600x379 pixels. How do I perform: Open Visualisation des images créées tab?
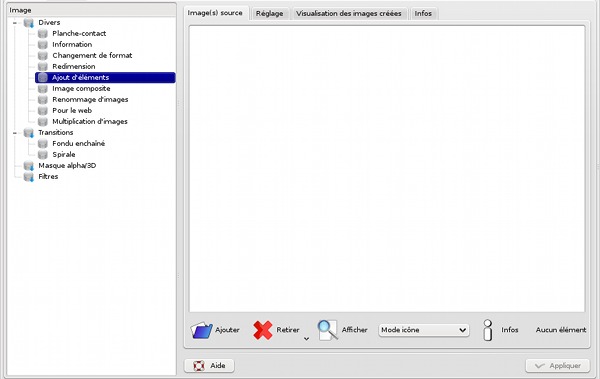(x=349, y=14)
